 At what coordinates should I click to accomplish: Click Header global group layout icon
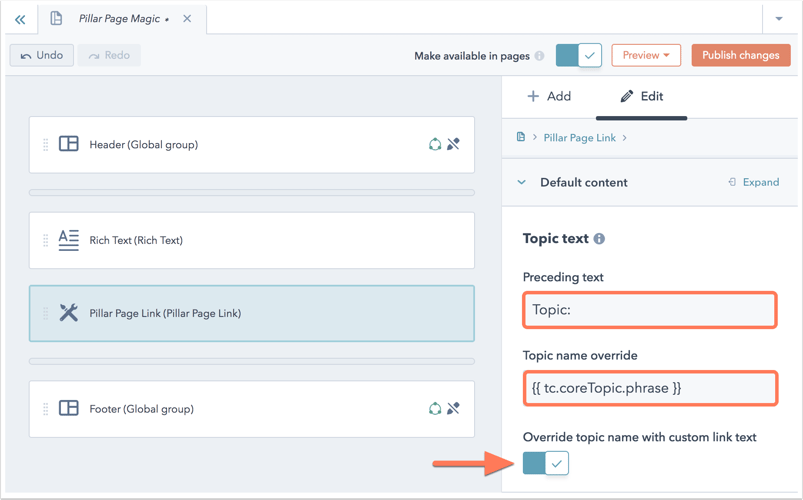pos(69,144)
